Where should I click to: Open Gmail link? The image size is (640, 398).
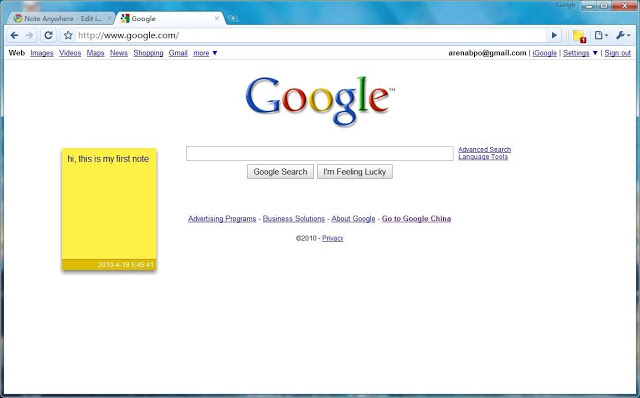click(178, 53)
